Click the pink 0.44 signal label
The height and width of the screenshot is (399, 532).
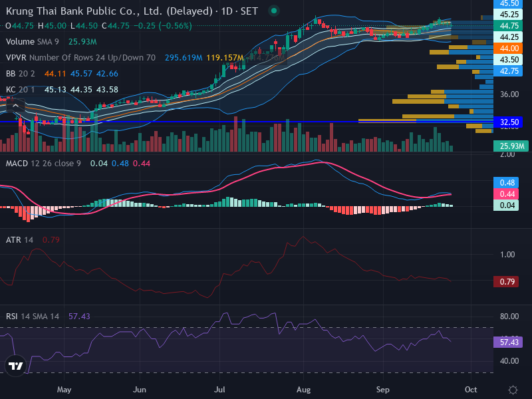(506, 194)
